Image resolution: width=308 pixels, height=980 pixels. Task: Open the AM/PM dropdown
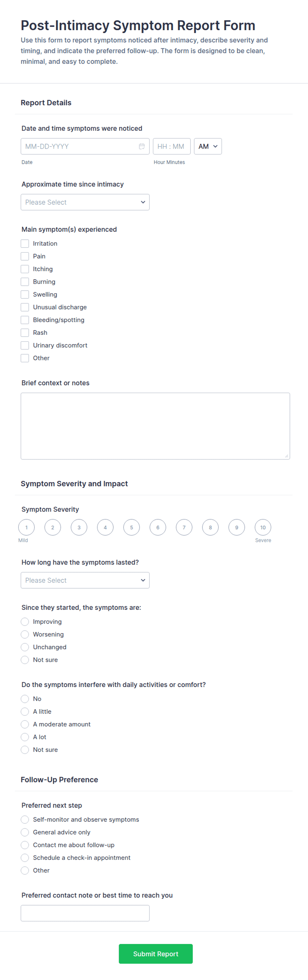click(x=208, y=146)
